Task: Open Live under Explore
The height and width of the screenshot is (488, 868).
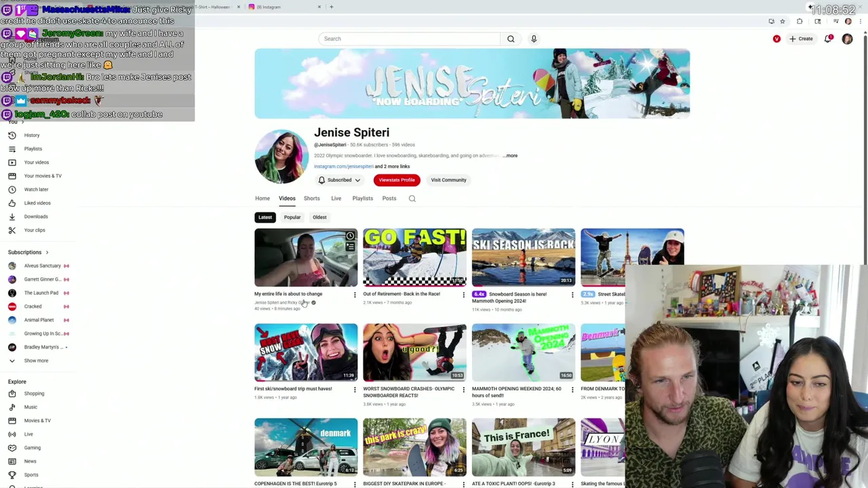Action: (x=28, y=434)
